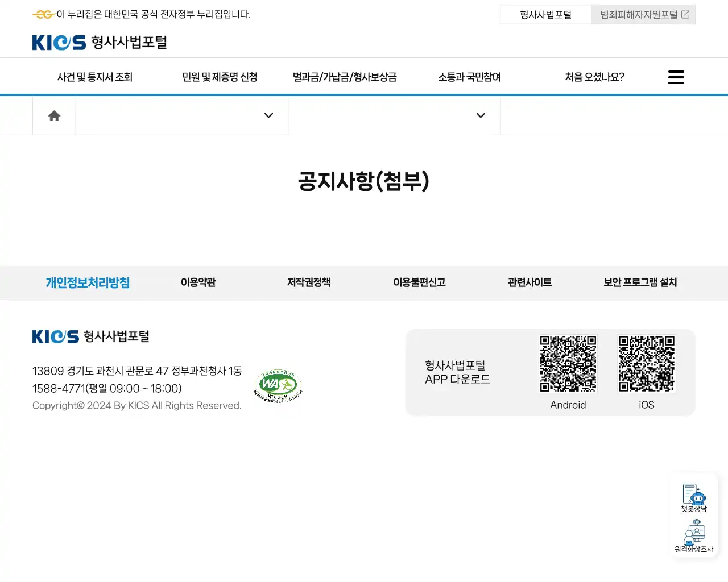Open 범죄피해자지원포털 external link tab
This screenshot has width=728, height=582.
click(x=643, y=15)
